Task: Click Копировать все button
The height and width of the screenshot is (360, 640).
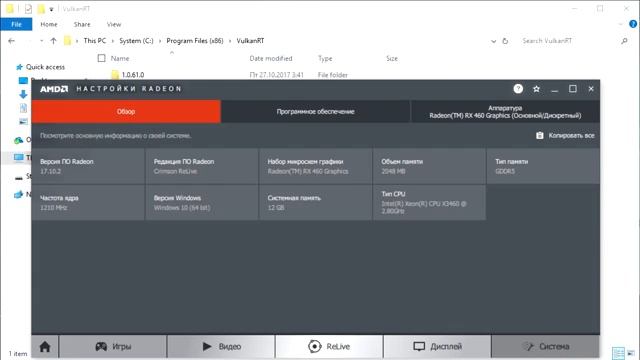Action: click(x=565, y=136)
